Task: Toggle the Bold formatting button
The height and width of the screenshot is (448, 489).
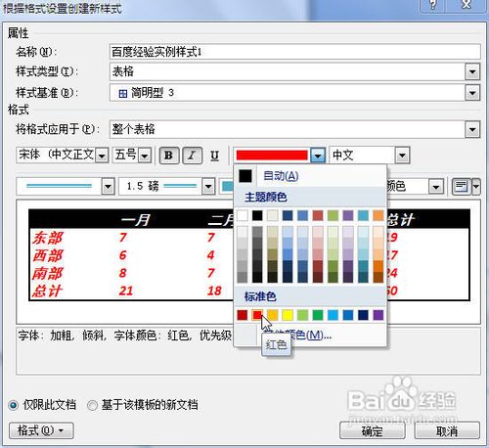Action: click(x=169, y=156)
